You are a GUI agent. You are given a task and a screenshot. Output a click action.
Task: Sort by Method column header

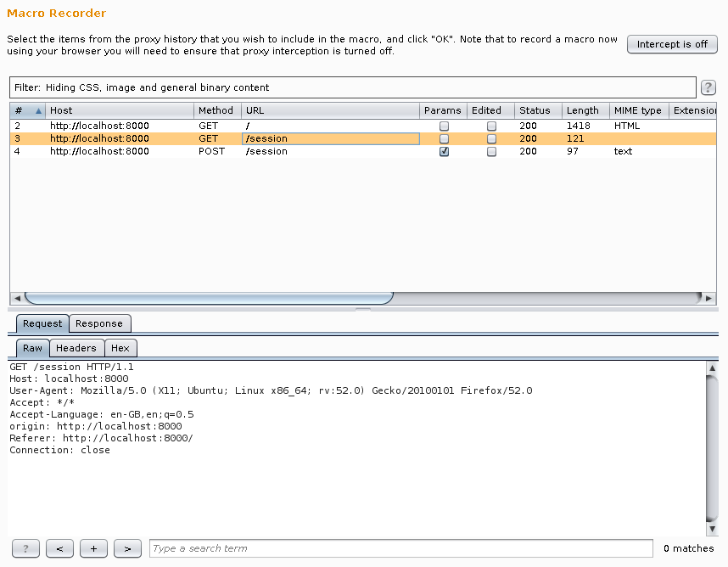point(217,110)
